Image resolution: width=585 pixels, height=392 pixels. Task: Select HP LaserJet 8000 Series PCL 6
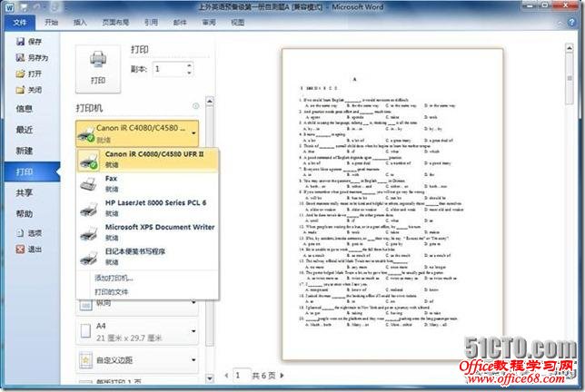147,209
